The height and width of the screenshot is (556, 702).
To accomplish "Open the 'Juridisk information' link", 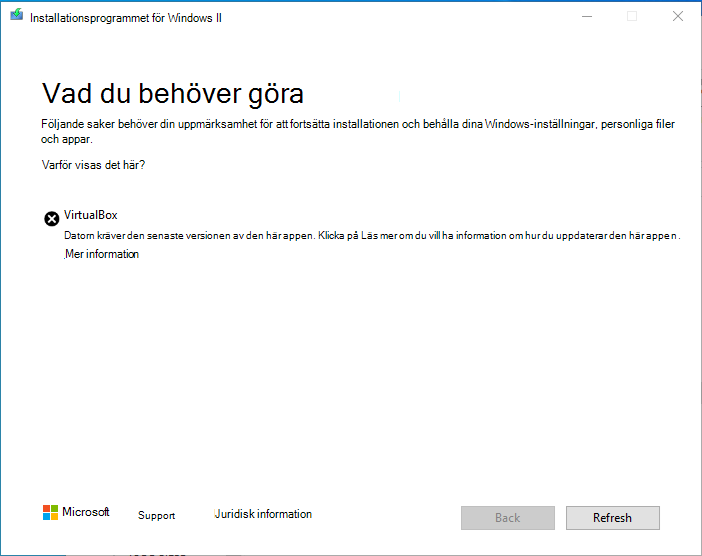I will (263, 514).
